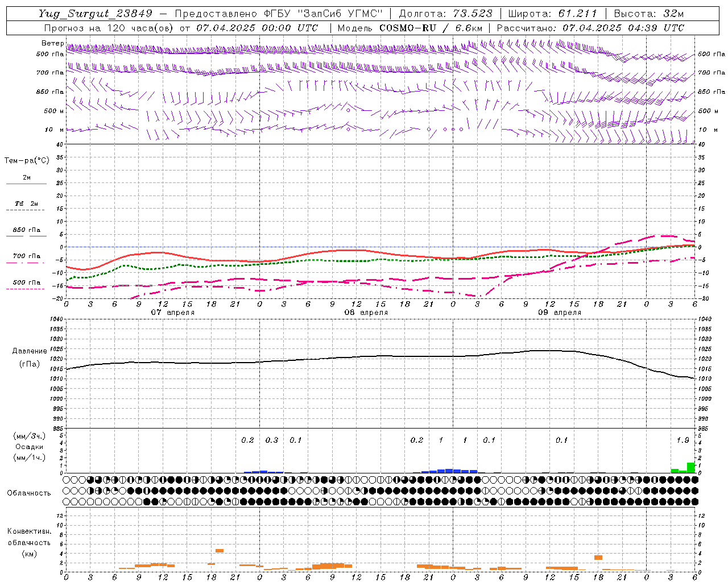Click the 0.3 precipitation total value
The height and width of the screenshot is (582, 728).
click(x=272, y=440)
